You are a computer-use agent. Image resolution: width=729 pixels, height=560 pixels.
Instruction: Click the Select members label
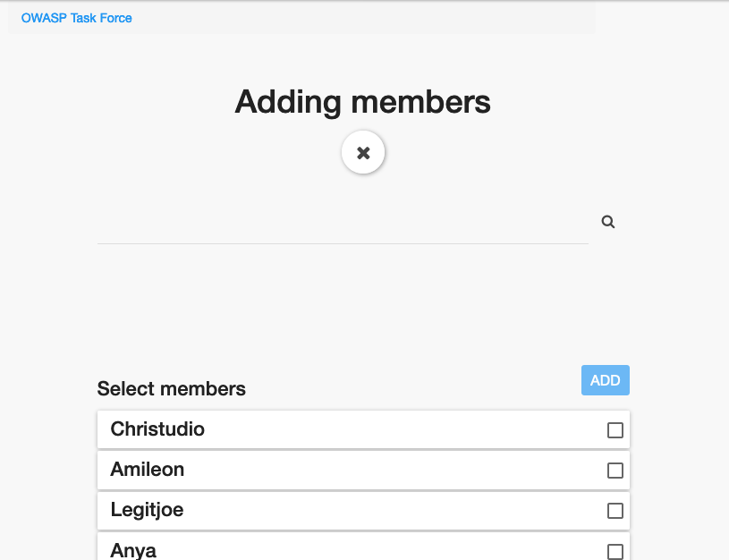tap(172, 389)
